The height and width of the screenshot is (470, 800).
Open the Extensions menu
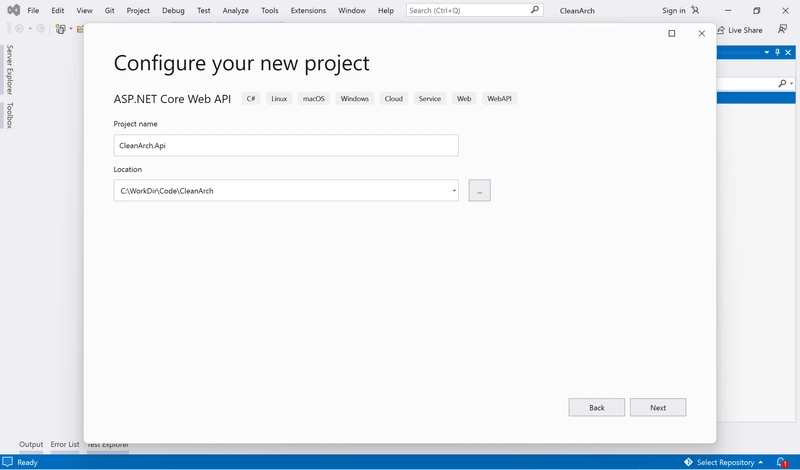tap(308, 10)
